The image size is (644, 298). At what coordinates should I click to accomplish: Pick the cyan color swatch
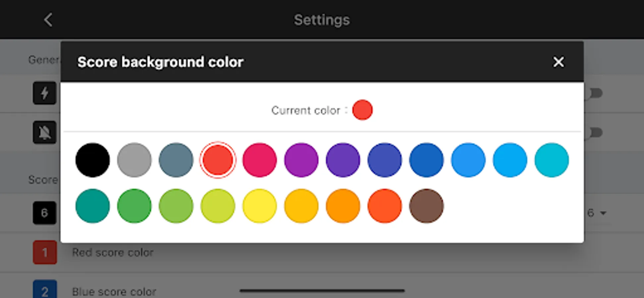[552, 160]
